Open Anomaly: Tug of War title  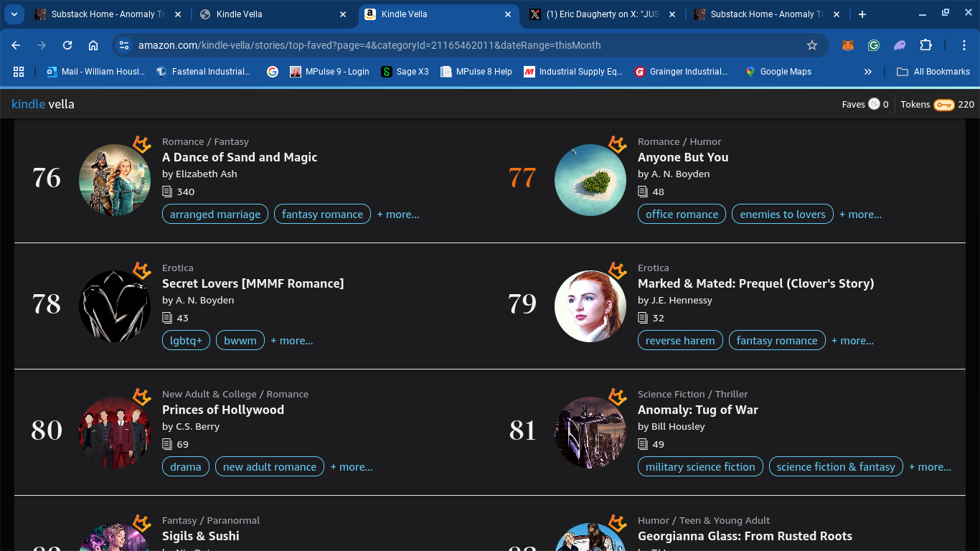coord(698,410)
